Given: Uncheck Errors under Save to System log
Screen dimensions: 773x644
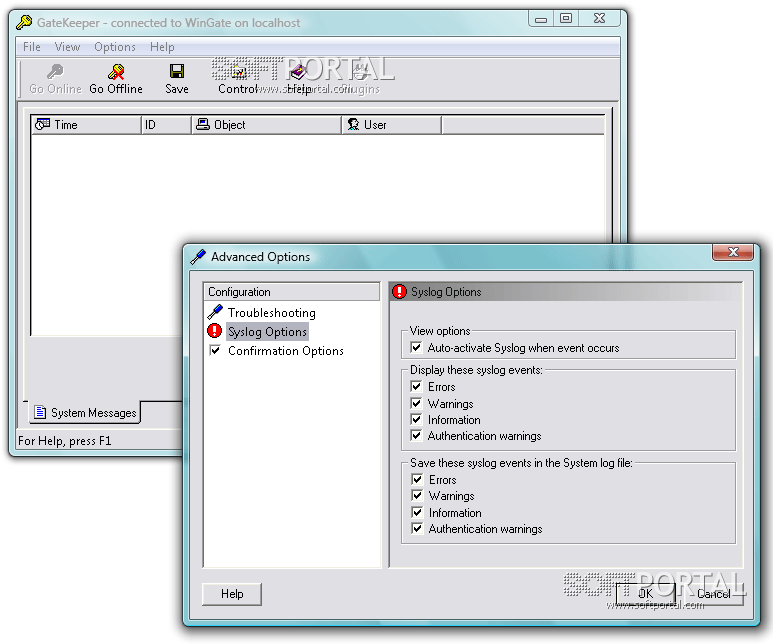Looking at the screenshot, I should (x=418, y=479).
